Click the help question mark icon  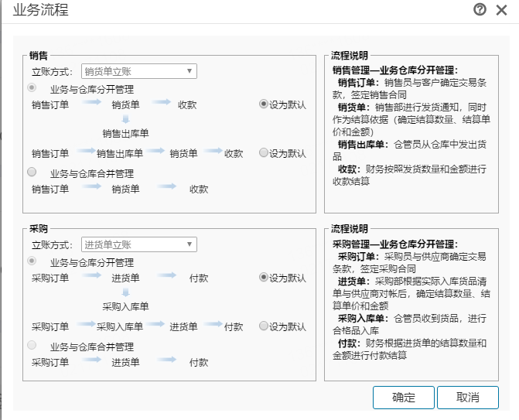(x=480, y=10)
